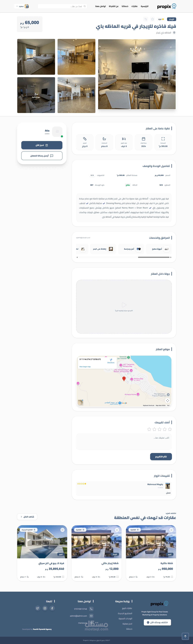Open the Instagram icon in footer

coord(45,608)
